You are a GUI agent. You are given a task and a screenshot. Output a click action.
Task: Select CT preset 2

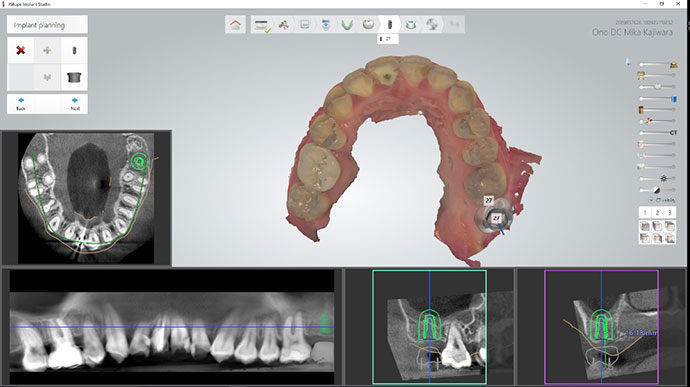pos(657,213)
